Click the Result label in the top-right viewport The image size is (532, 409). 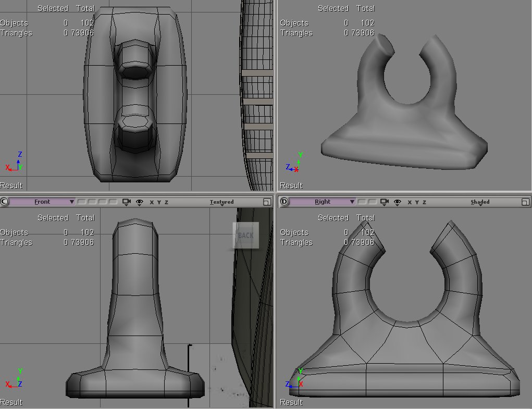(291, 185)
